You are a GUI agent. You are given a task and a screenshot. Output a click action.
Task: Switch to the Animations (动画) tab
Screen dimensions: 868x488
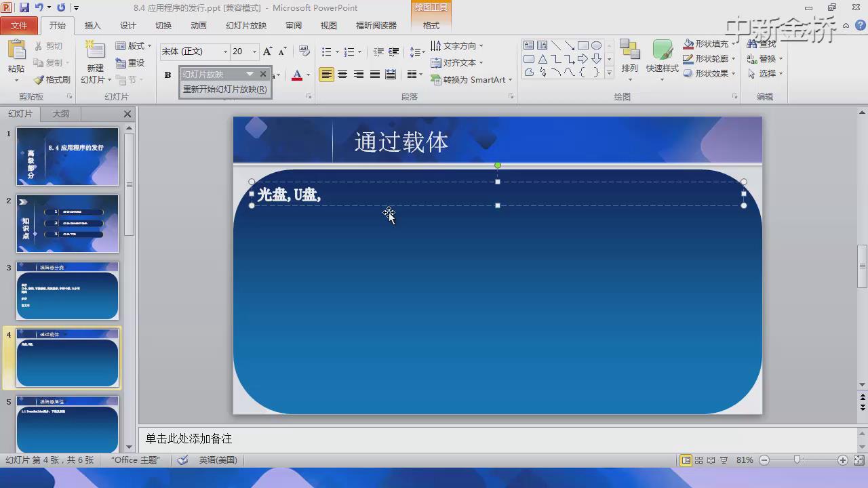click(199, 26)
